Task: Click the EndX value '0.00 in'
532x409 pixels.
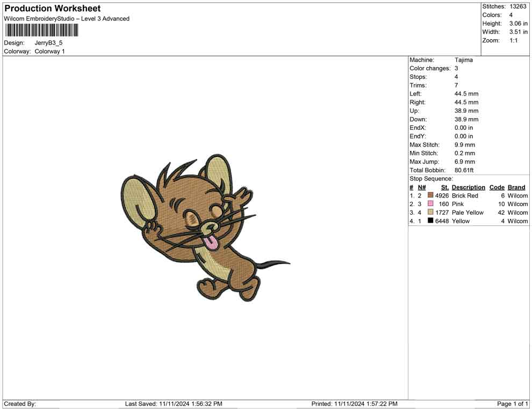Action: click(464, 128)
